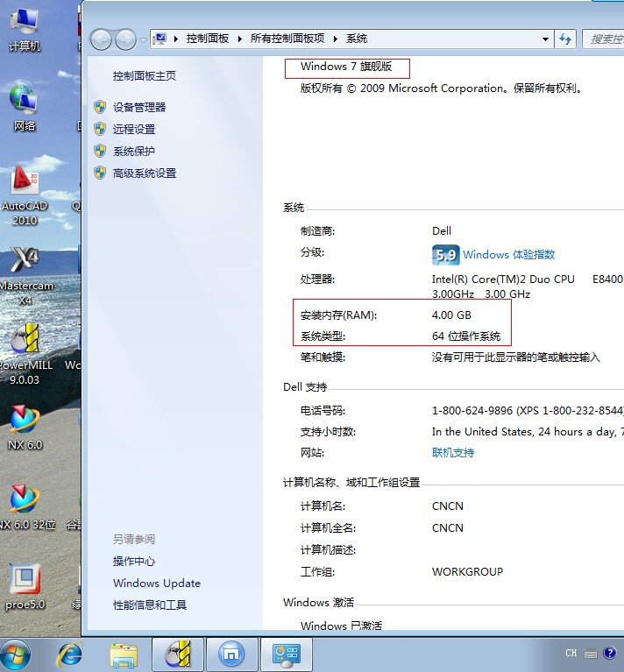624x672 pixels.
Task: Click the 5.9 experience index badge
Action: coord(446,256)
